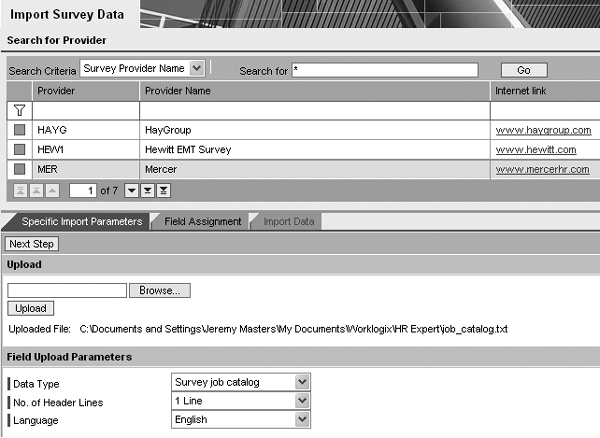This screenshot has height=438, width=600.
Task: Click the upload file path field
Action: (x=67, y=290)
